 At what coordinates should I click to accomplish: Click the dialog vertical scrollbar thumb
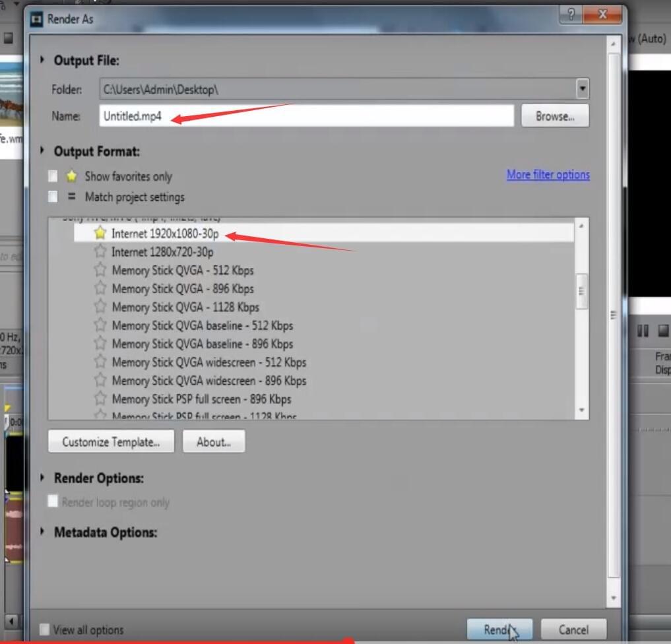tap(613, 315)
